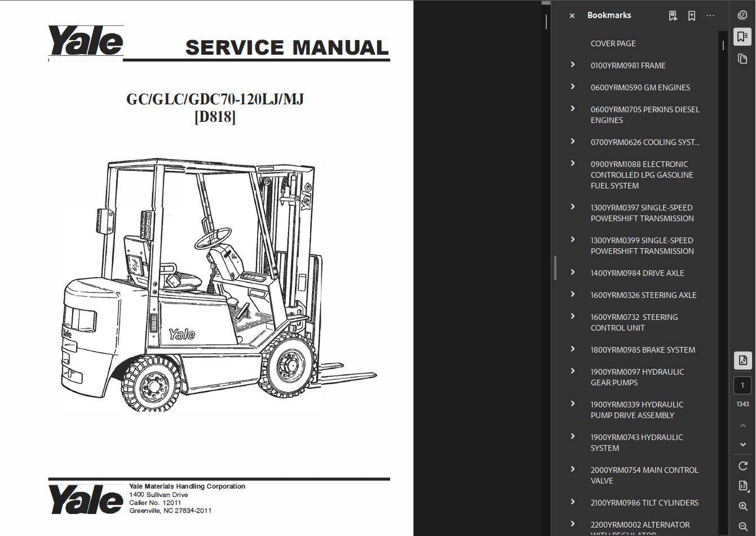Expand the 0600YRM0590 GM ENGINES bookmark
Screen dimensions: 756x536
tap(573, 87)
